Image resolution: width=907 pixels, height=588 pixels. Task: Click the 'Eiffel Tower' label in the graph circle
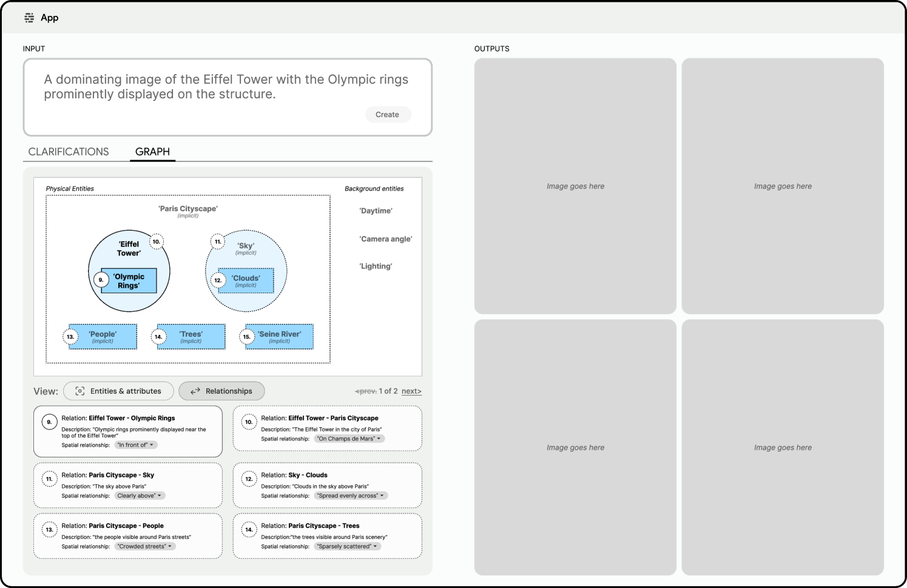(x=129, y=249)
